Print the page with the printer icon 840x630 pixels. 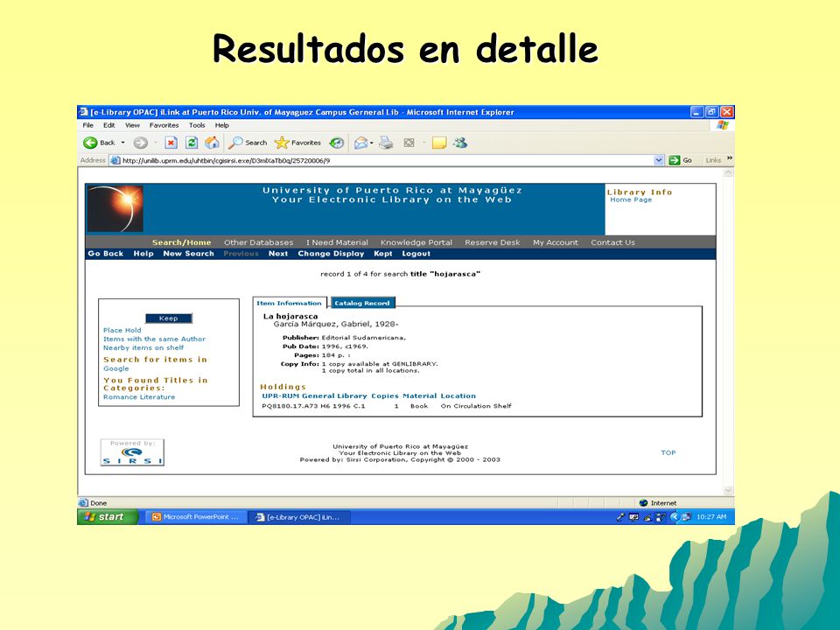click(x=386, y=143)
